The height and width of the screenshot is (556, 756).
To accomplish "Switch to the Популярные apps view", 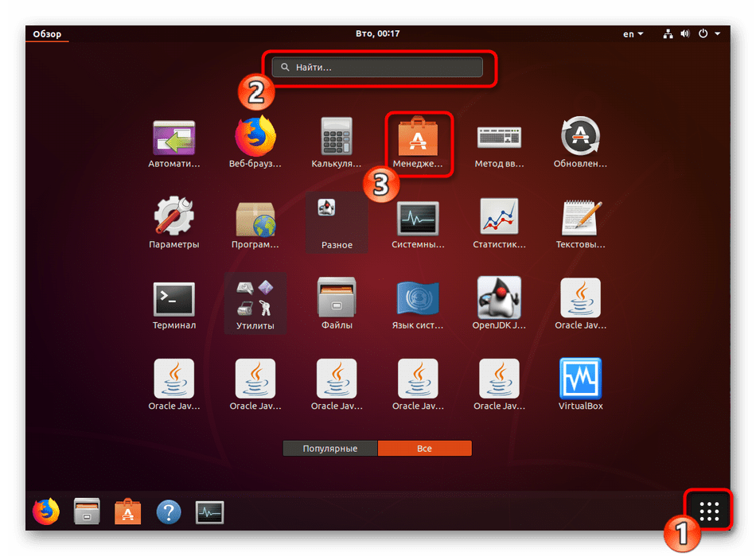I will coord(330,449).
